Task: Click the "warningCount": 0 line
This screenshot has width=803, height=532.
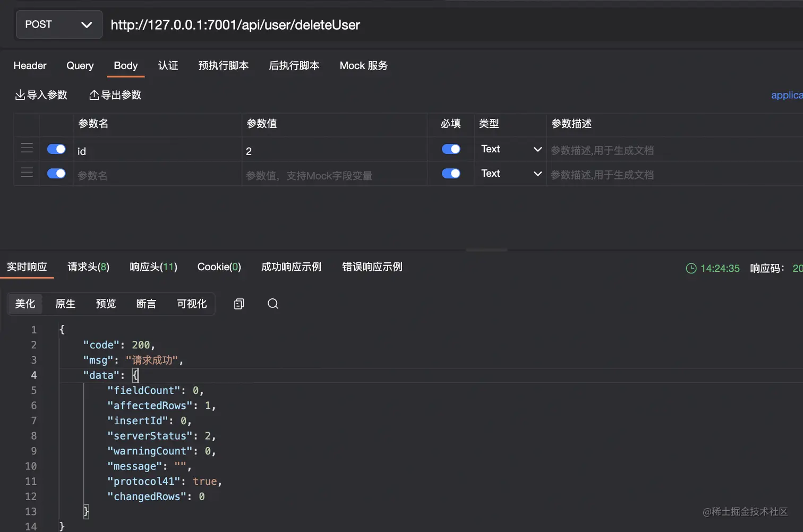Action: (161, 451)
